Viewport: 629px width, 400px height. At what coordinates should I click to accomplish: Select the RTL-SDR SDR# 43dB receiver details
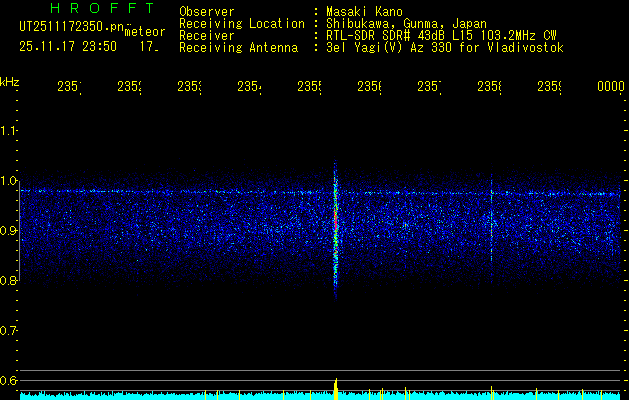tap(441, 36)
